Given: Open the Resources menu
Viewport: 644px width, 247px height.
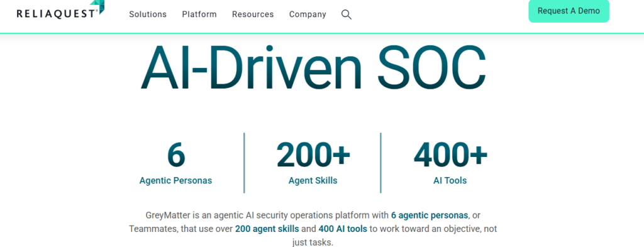Looking at the screenshot, I should [253, 14].
